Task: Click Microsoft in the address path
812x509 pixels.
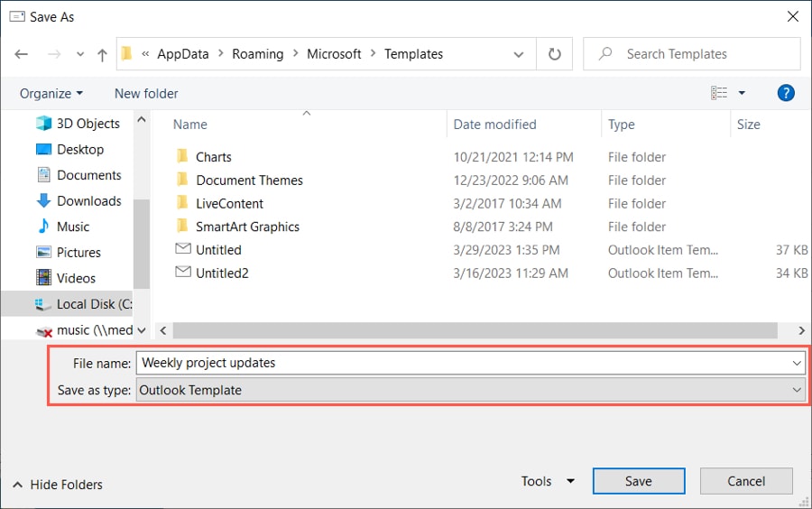Action: tap(334, 54)
